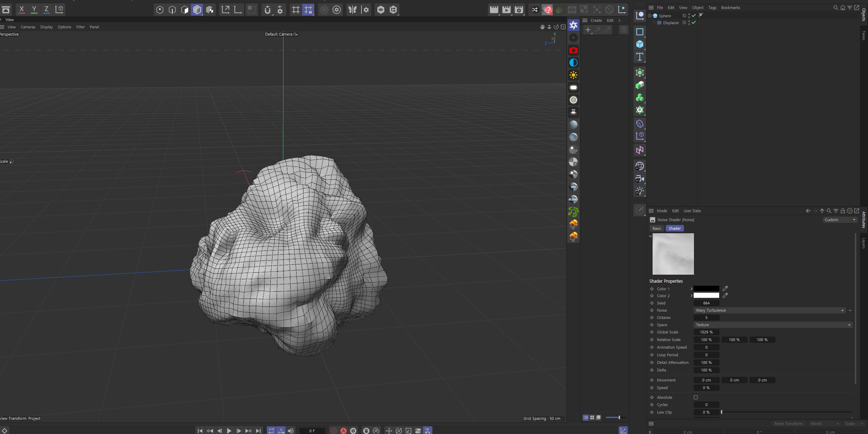
Task: Click Render View clapperboard icon
Action: [x=494, y=10]
